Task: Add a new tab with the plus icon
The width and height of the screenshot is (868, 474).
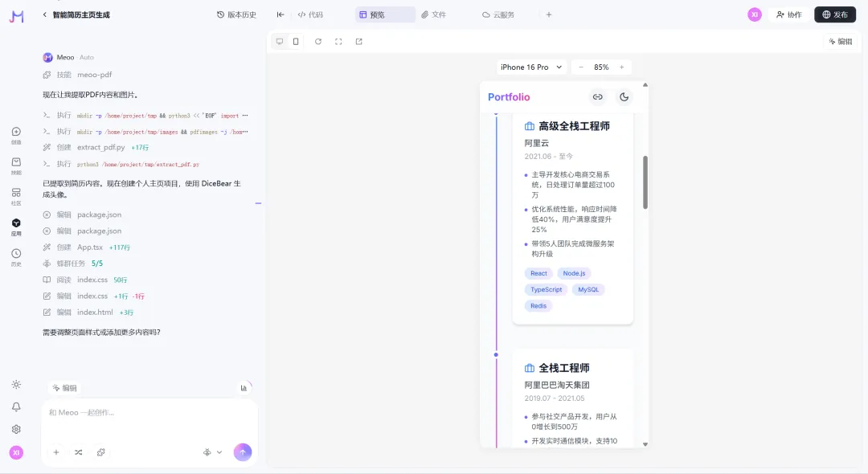Action: (549, 15)
